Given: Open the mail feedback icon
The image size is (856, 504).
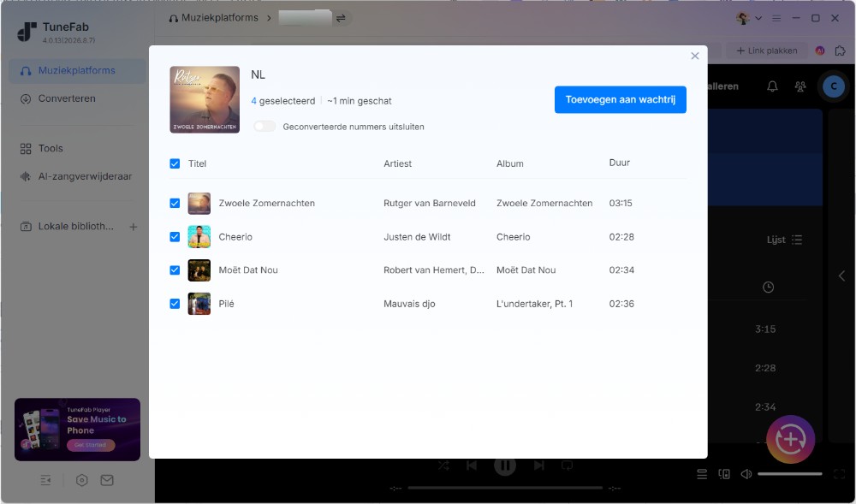Looking at the screenshot, I should tap(107, 480).
